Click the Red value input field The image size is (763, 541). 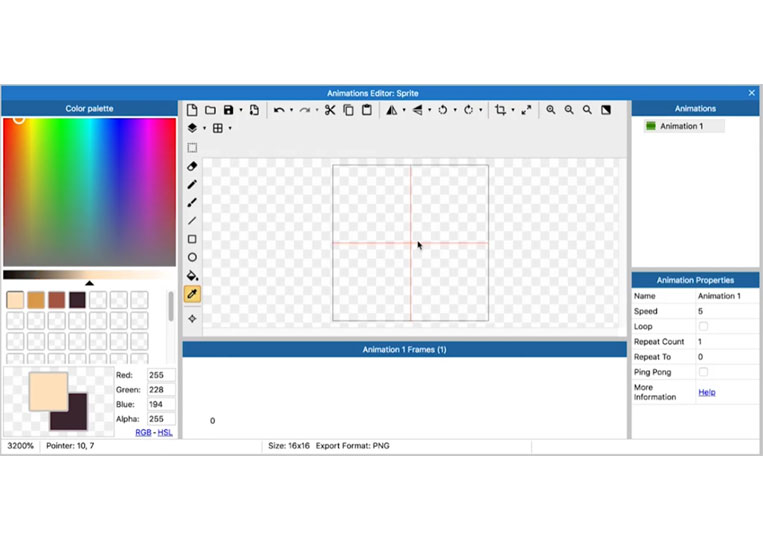[x=161, y=375]
